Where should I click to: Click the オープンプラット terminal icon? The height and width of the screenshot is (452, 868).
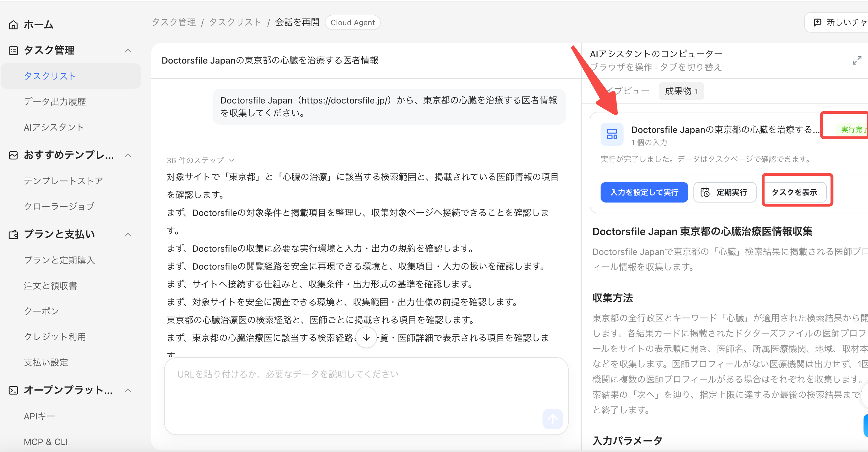point(13,390)
